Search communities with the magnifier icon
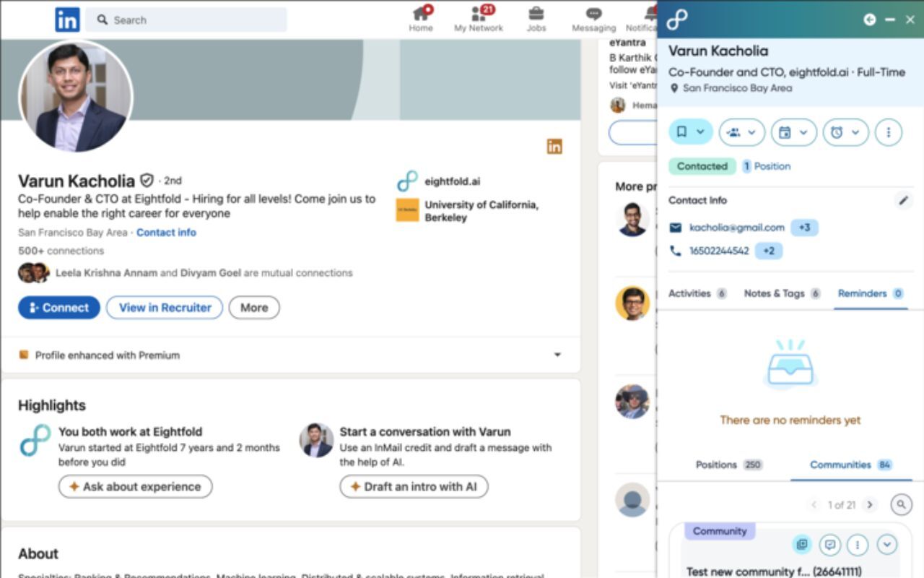 [901, 504]
